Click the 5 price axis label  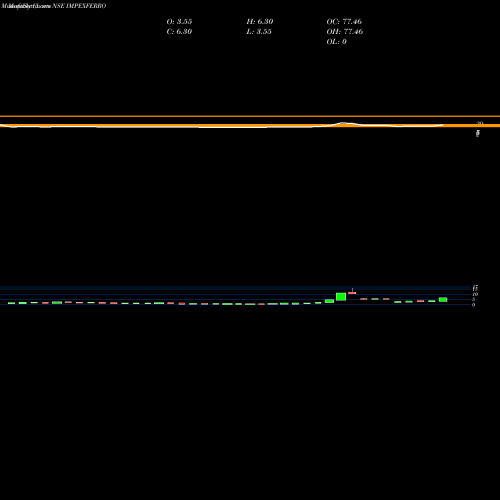(473, 299)
